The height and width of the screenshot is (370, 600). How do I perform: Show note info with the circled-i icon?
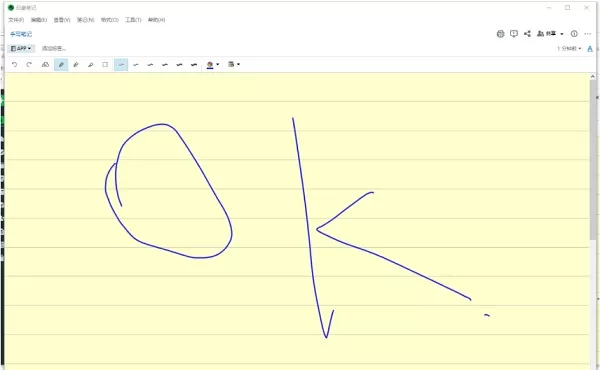[574, 34]
